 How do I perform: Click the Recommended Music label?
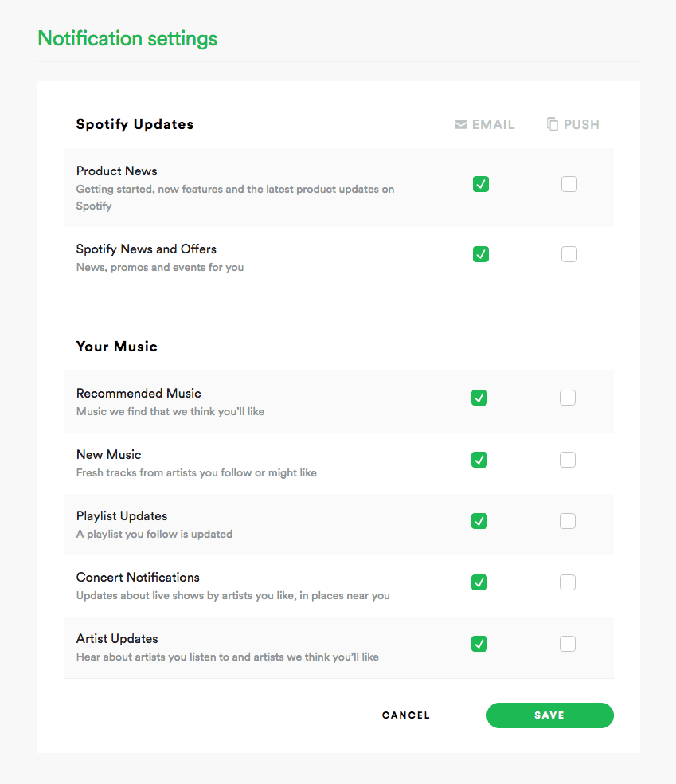pos(139,393)
